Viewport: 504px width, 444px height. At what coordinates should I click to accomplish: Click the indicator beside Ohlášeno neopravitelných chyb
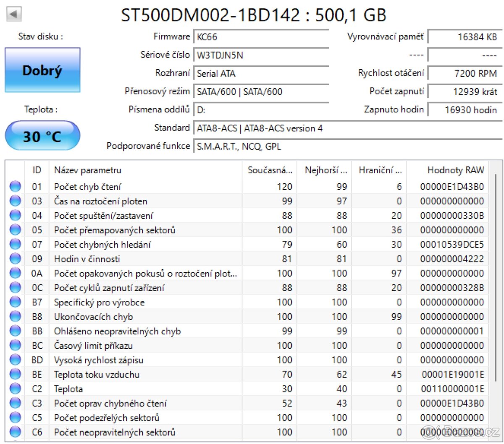(15, 331)
